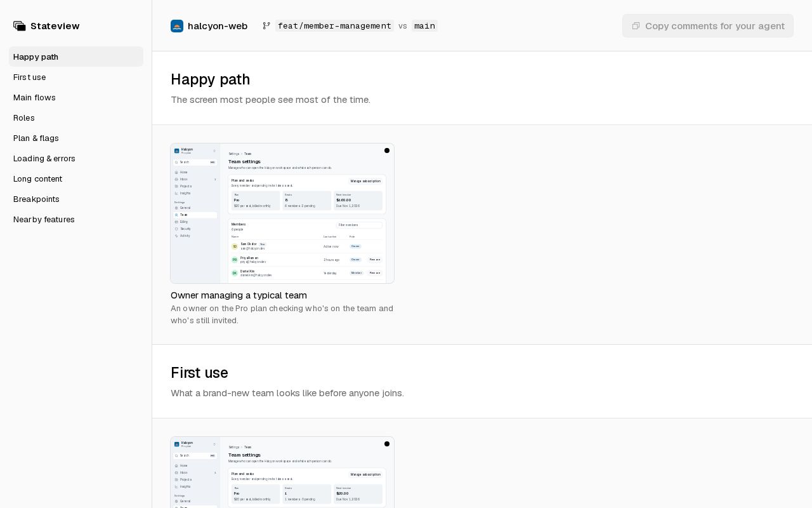812x508 pixels.
Task: Click Copy comments for your agent
Action: [708, 26]
